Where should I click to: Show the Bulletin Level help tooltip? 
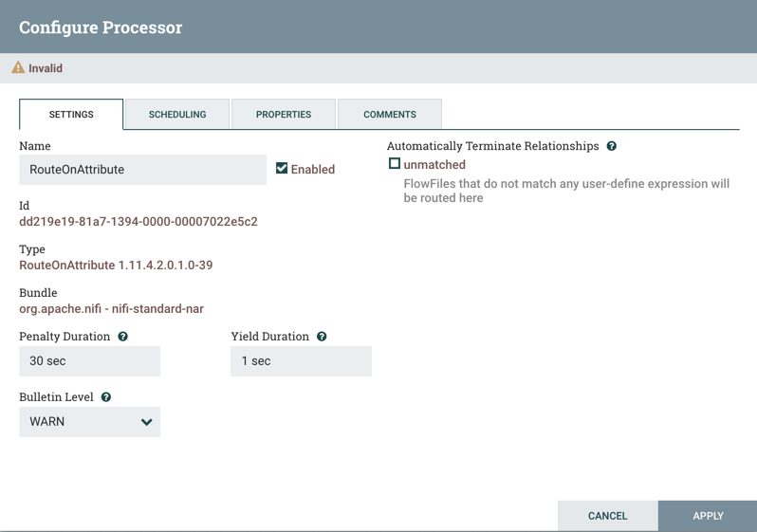pyautogui.click(x=106, y=397)
